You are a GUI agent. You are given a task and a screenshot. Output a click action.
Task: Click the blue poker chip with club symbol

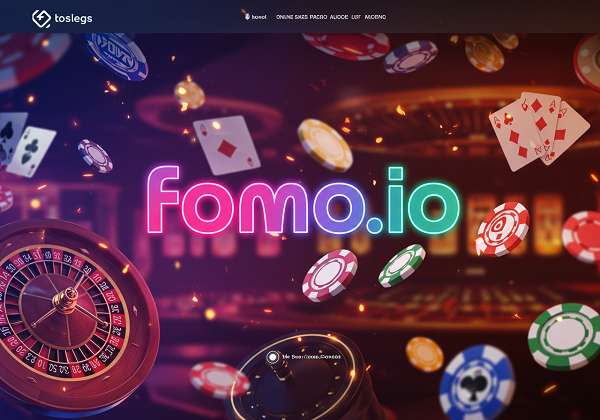coord(477,383)
